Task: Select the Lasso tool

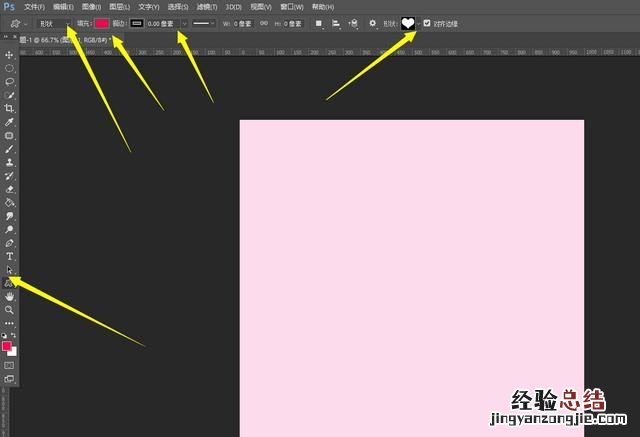Action: (10, 81)
